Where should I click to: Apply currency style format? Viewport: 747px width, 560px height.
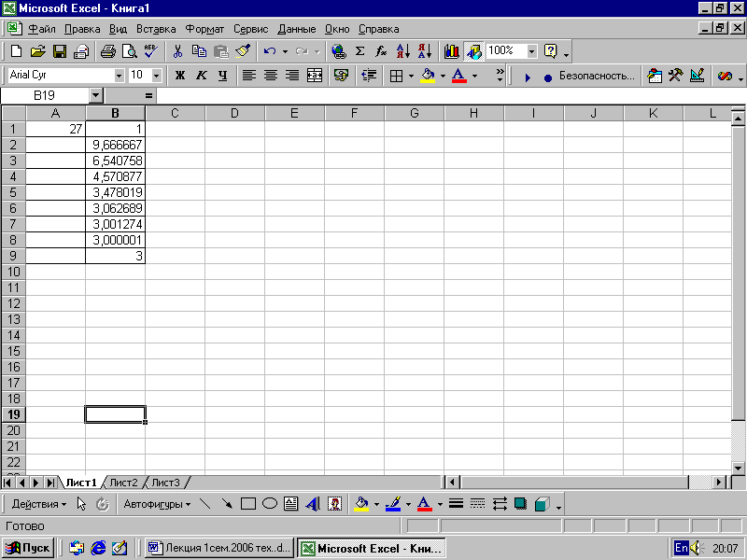[341, 76]
